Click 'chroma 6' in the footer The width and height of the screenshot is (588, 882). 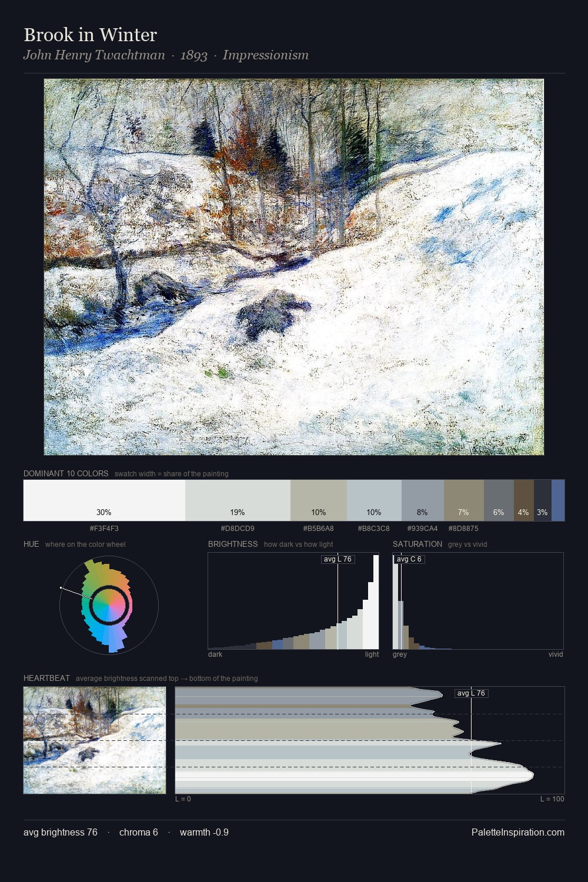139,833
